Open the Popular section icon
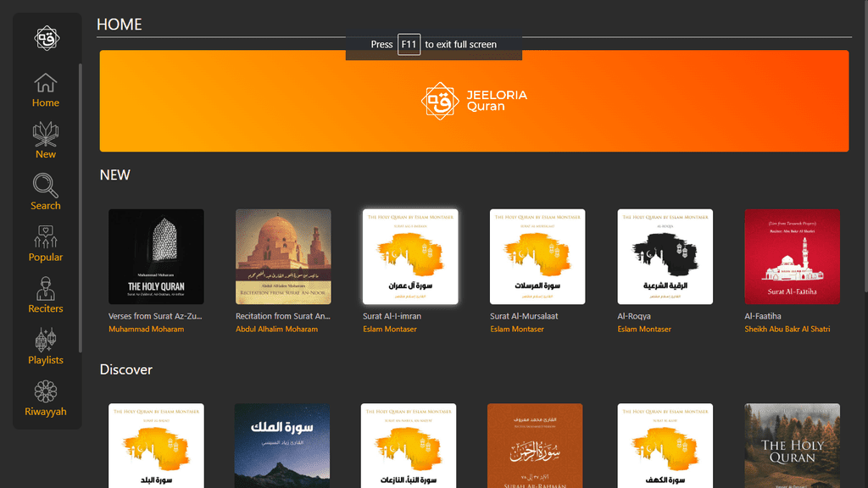The image size is (868, 488). 46,237
